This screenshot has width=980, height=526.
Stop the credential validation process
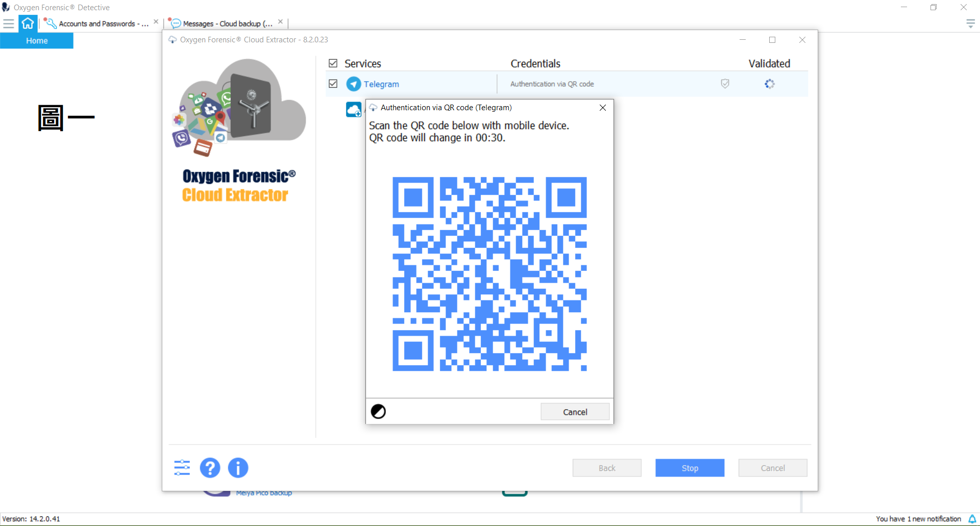(x=690, y=468)
